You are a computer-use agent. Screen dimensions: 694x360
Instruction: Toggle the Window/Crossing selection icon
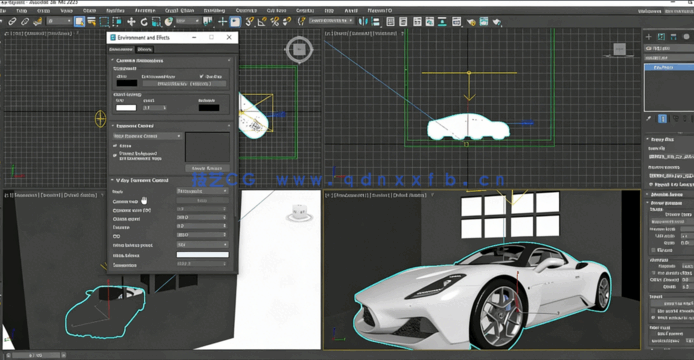point(117,21)
